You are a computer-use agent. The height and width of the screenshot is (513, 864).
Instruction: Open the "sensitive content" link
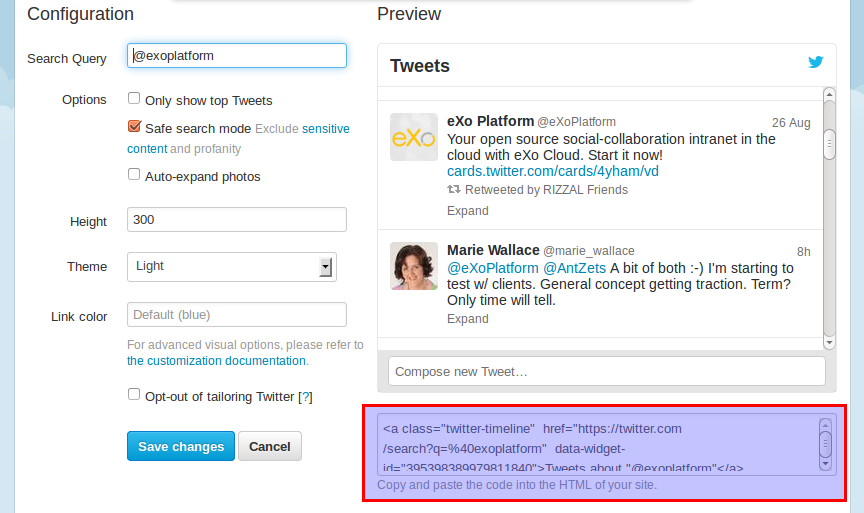point(326,128)
